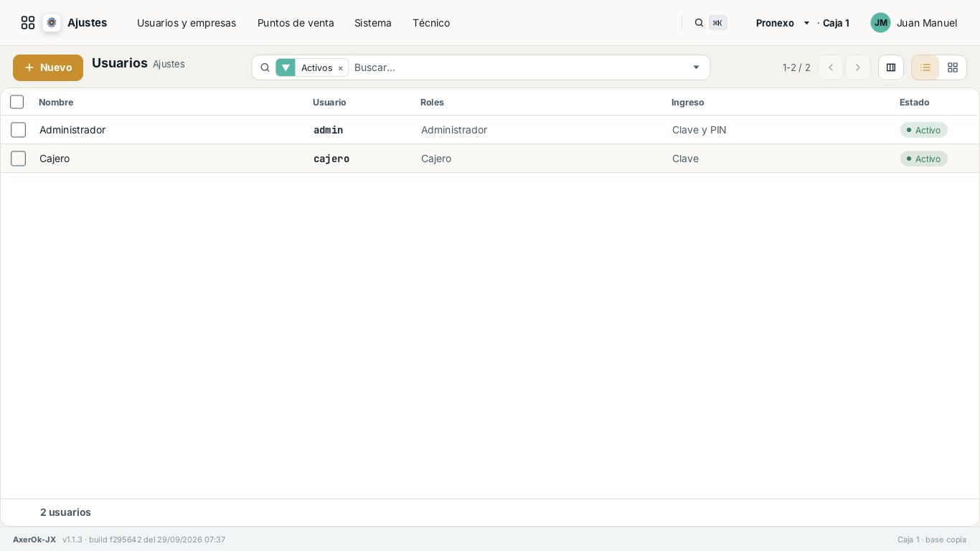This screenshot has height=551, width=980.
Task: Open the Puntos de venta menu
Action: click(x=296, y=23)
